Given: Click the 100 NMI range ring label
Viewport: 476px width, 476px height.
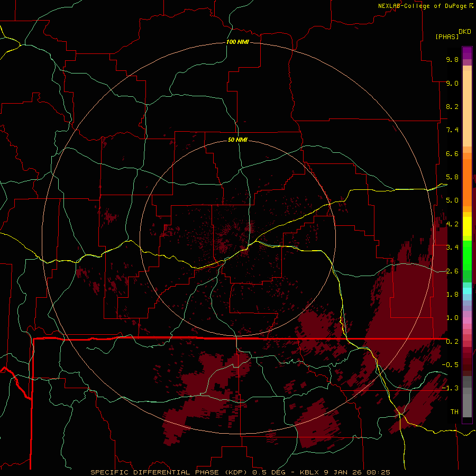Looking at the screenshot, I should tap(237, 42).
